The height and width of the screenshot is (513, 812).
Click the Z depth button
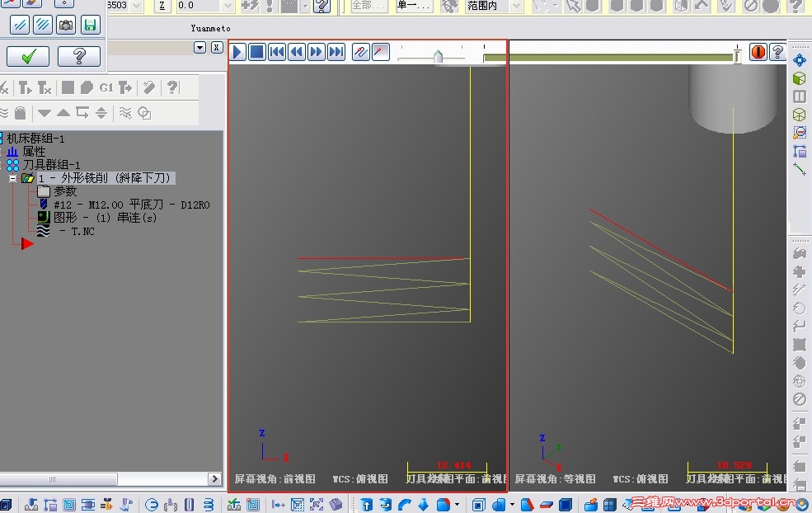[162, 6]
